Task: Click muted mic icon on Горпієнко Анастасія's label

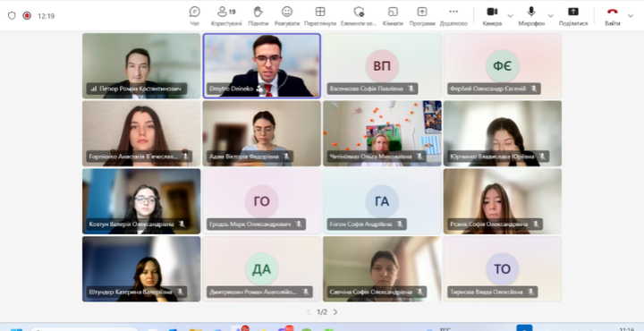Action: click(x=186, y=157)
